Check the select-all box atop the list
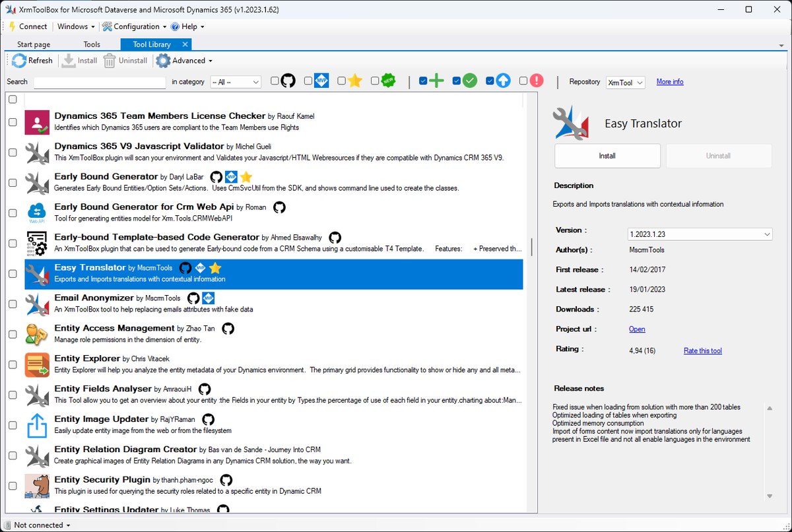 (x=13, y=99)
